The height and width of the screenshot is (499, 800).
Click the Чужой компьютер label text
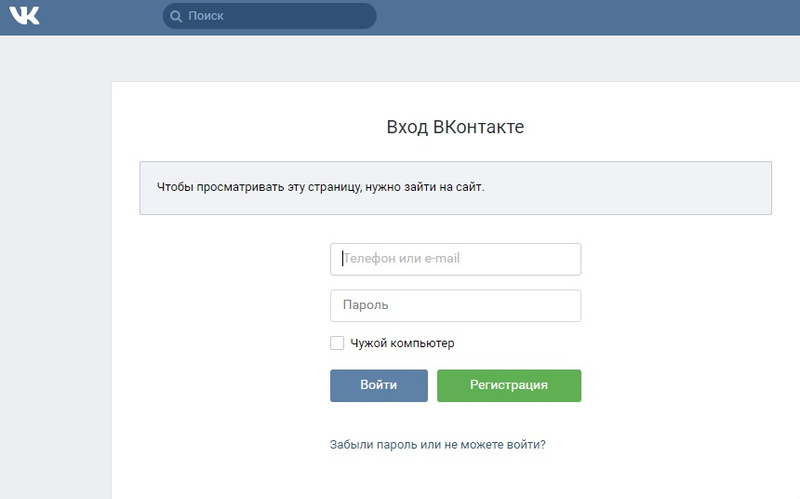402,343
